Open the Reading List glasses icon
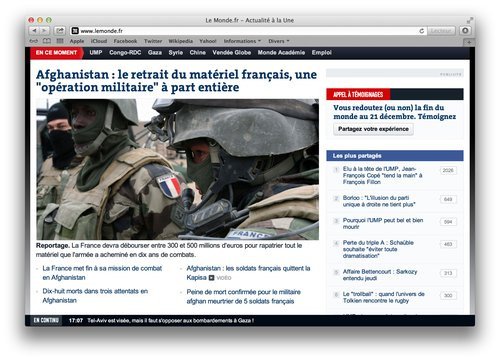The width and height of the screenshot is (500, 361). click(x=34, y=41)
